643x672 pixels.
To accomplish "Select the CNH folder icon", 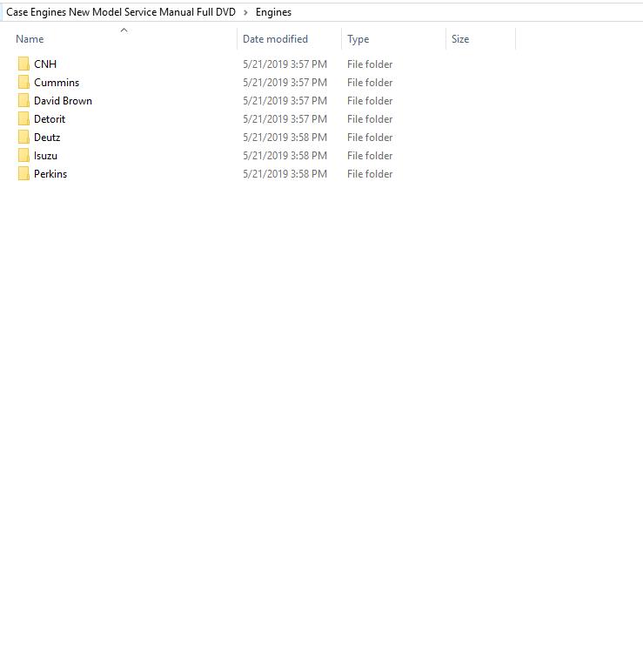I will 23,64.
